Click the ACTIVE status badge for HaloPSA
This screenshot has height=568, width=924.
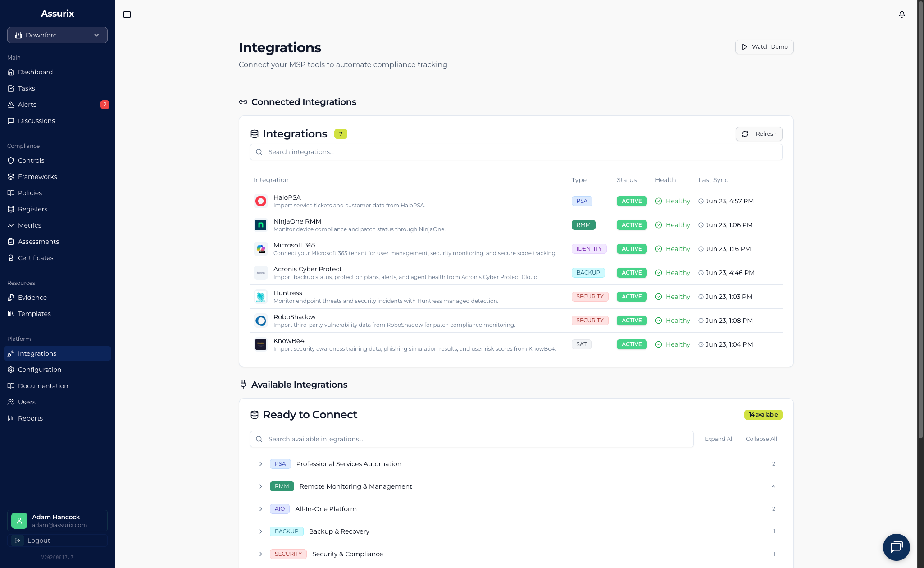[631, 201]
